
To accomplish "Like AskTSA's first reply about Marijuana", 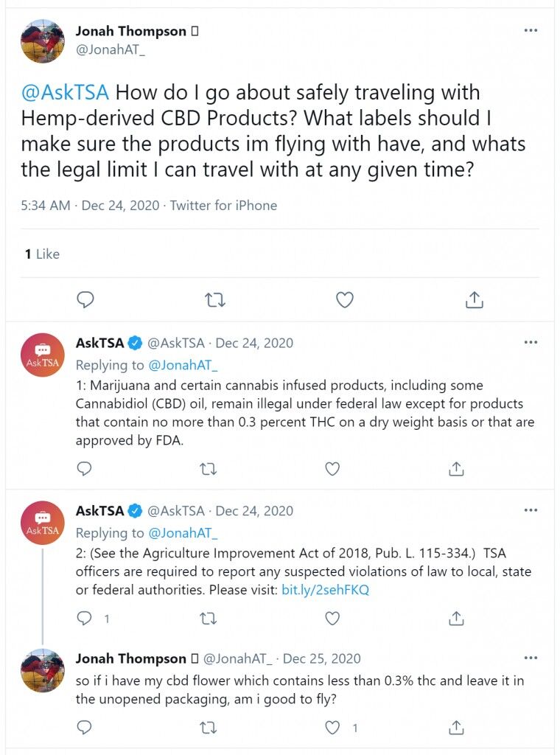I will coord(332,468).
